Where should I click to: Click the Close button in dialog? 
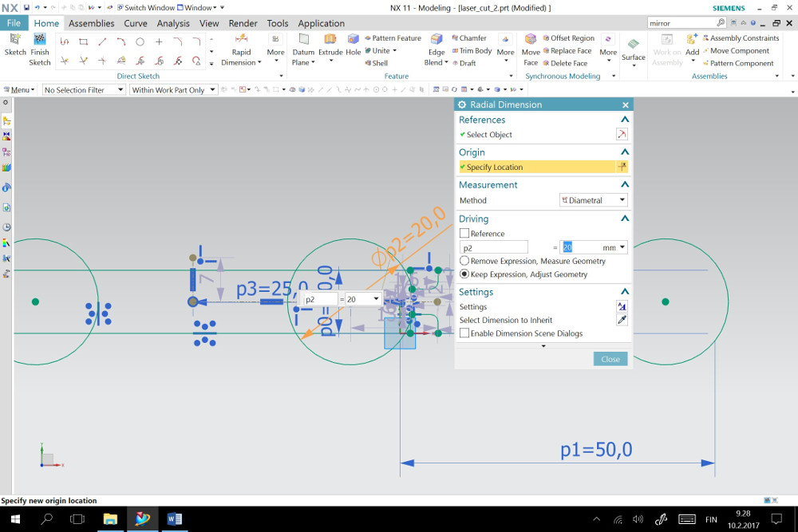pos(610,359)
